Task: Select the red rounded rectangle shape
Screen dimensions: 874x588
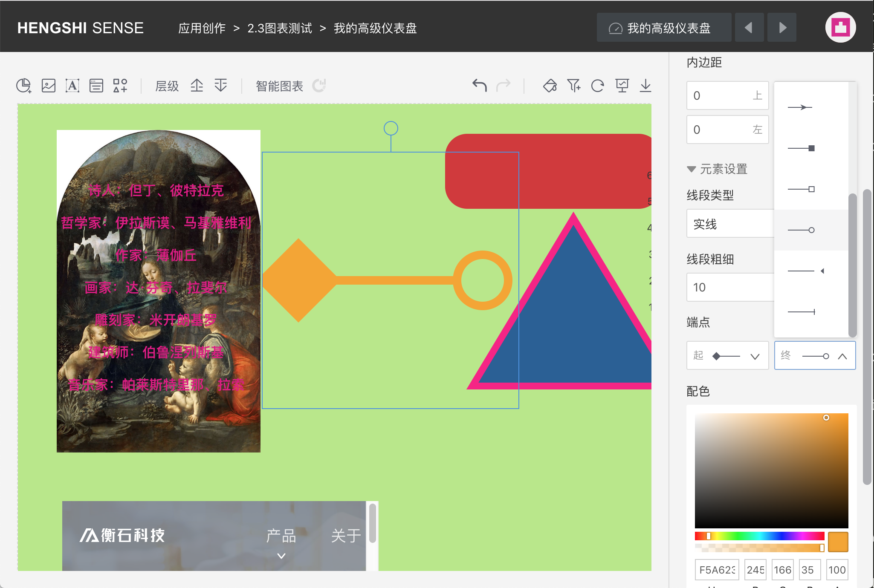Action: (548, 171)
